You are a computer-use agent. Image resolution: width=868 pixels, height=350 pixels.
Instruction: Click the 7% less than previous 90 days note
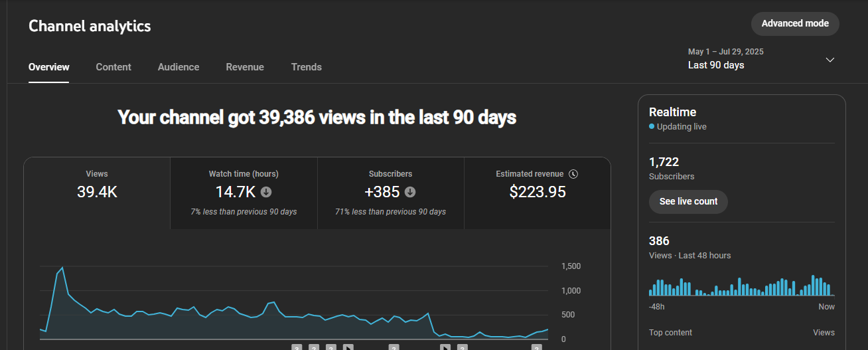pos(244,212)
